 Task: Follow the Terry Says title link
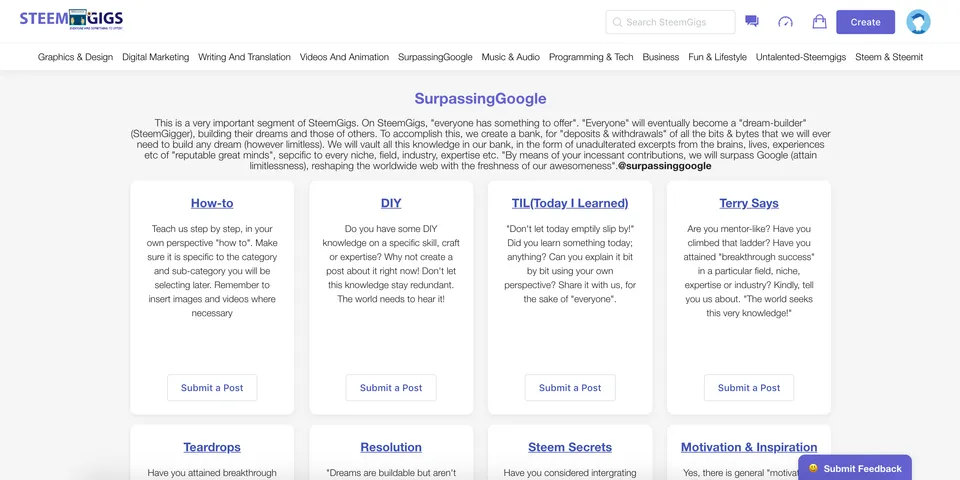[749, 203]
